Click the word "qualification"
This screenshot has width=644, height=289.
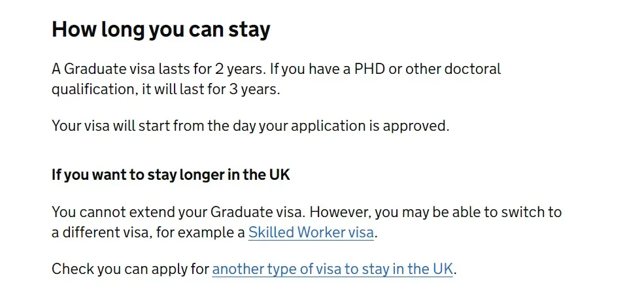click(93, 89)
